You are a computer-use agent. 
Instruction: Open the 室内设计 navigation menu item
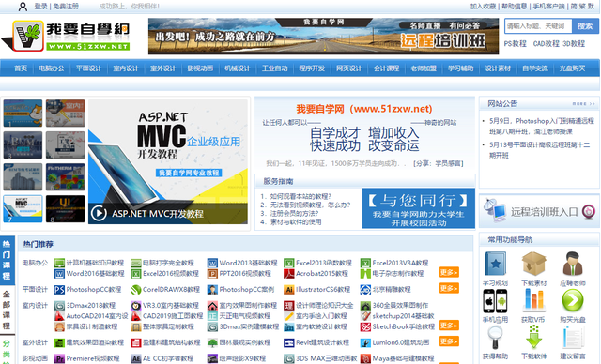tap(125, 68)
